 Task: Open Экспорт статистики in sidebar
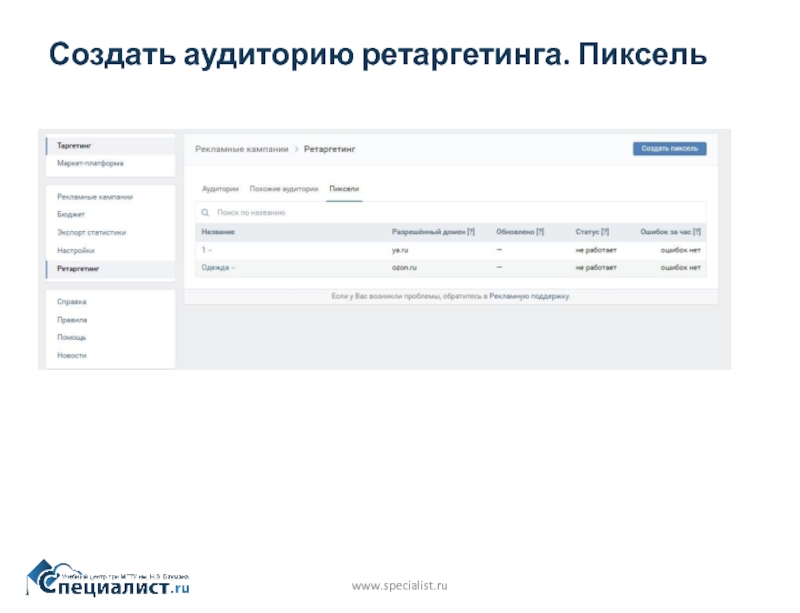point(91,233)
